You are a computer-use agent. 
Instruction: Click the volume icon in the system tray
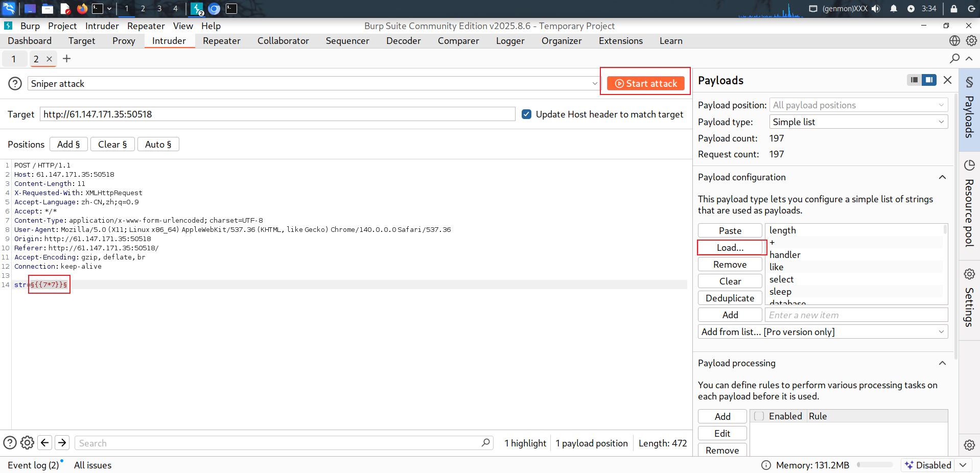[x=876, y=9]
